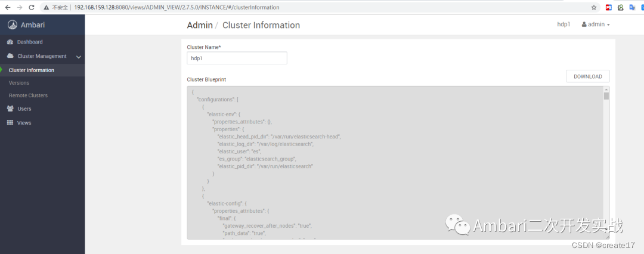Select Cluster Information menu item

32,70
